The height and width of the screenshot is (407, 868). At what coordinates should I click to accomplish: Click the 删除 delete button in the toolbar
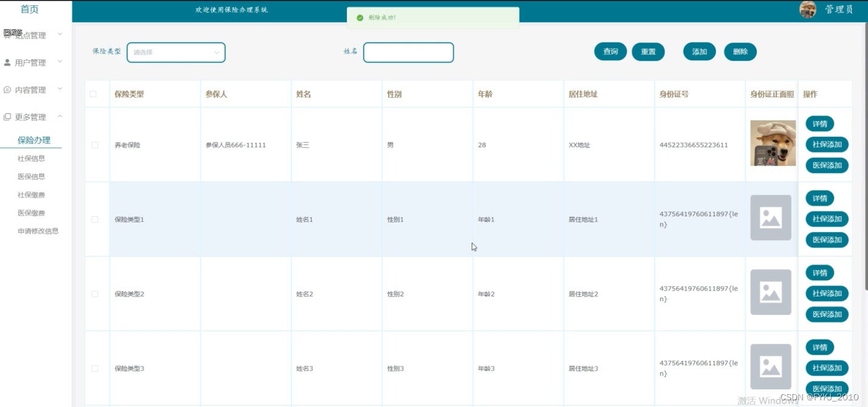click(740, 52)
